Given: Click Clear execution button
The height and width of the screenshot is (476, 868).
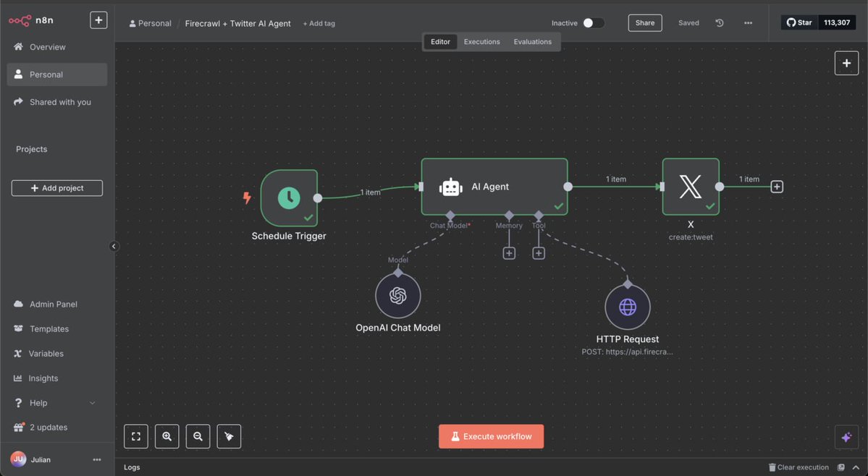Looking at the screenshot, I should (799, 467).
